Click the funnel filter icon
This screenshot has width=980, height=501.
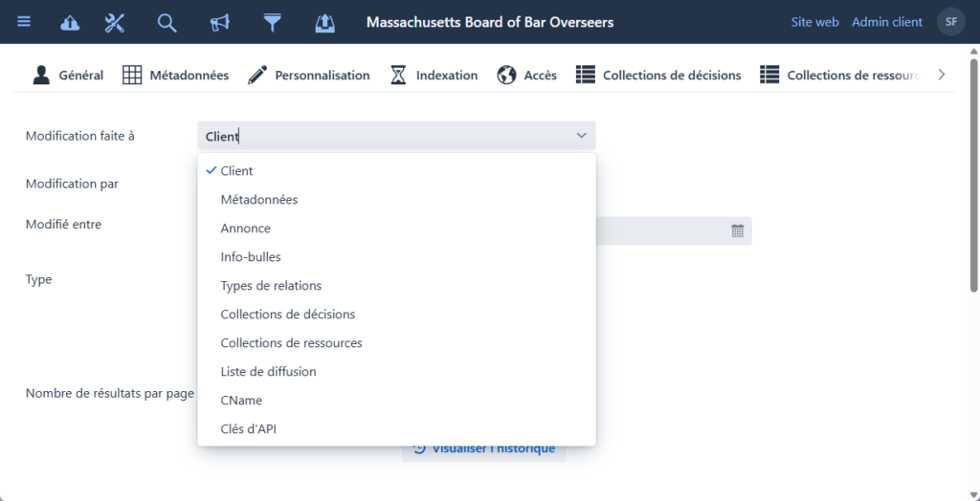[273, 22]
